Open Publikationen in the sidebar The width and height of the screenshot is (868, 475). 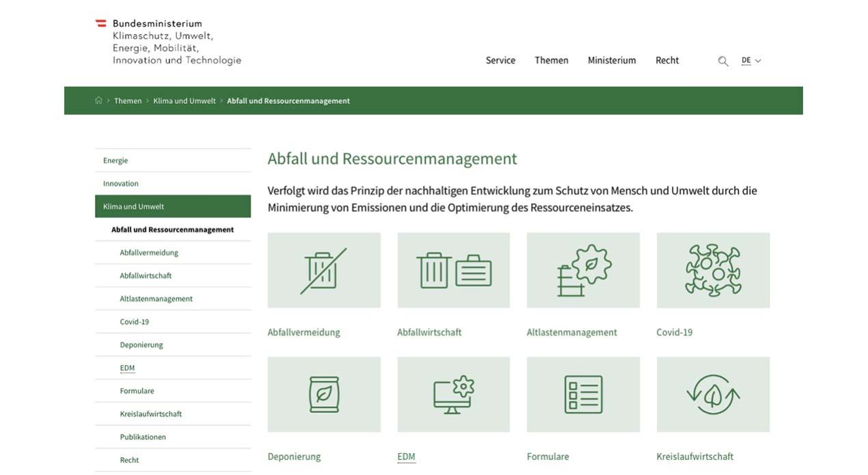point(173,437)
